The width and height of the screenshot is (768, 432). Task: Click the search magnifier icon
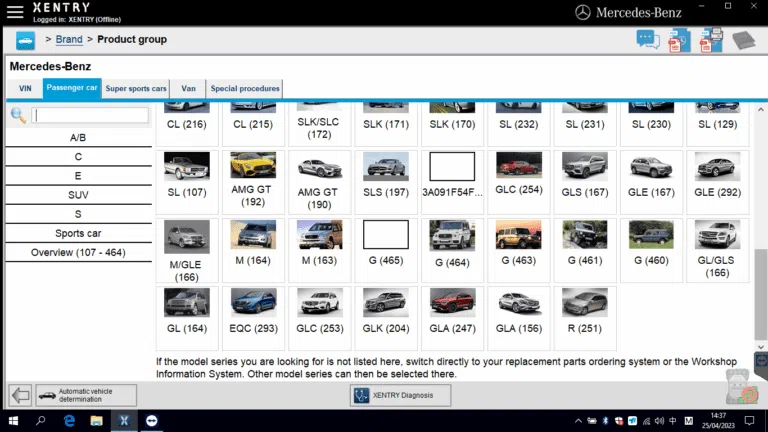(18, 115)
